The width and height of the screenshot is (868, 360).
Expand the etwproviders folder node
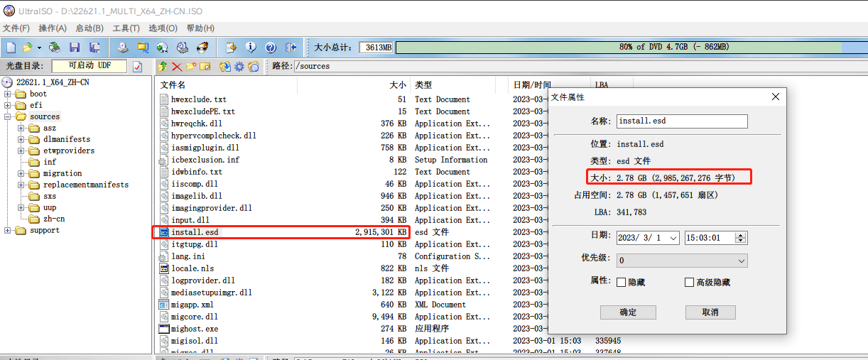[x=21, y=151]
